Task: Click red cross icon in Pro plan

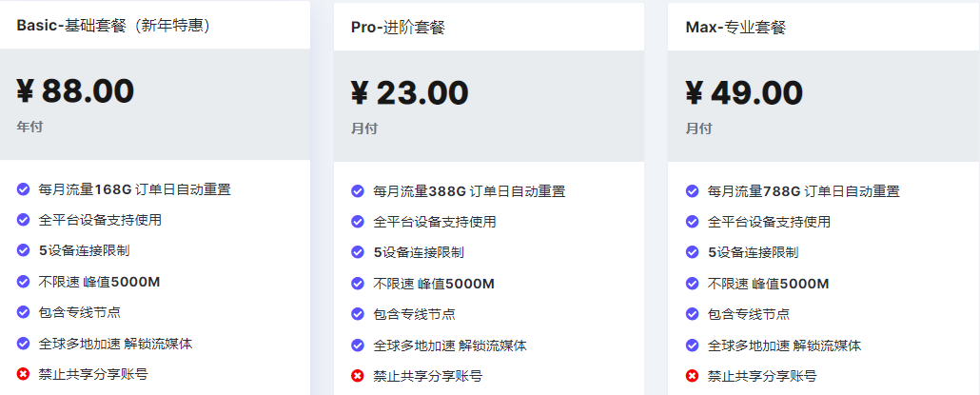Action: (x=358, y=376)
